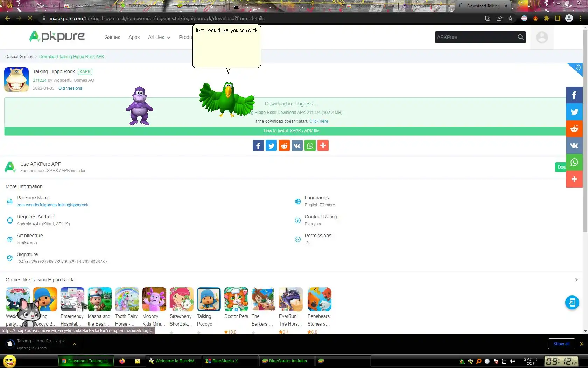Click Reddit in the right side share bar
This screenshot has height=368, width=588.
pos(574,129)
